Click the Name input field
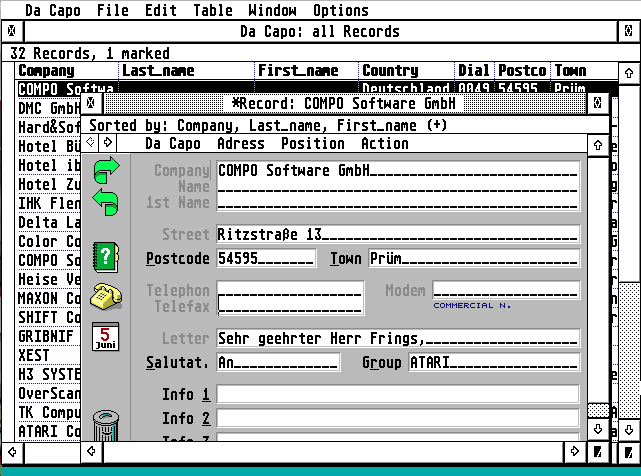Viewport: 641px width, 476px height. tap(398, 186)
